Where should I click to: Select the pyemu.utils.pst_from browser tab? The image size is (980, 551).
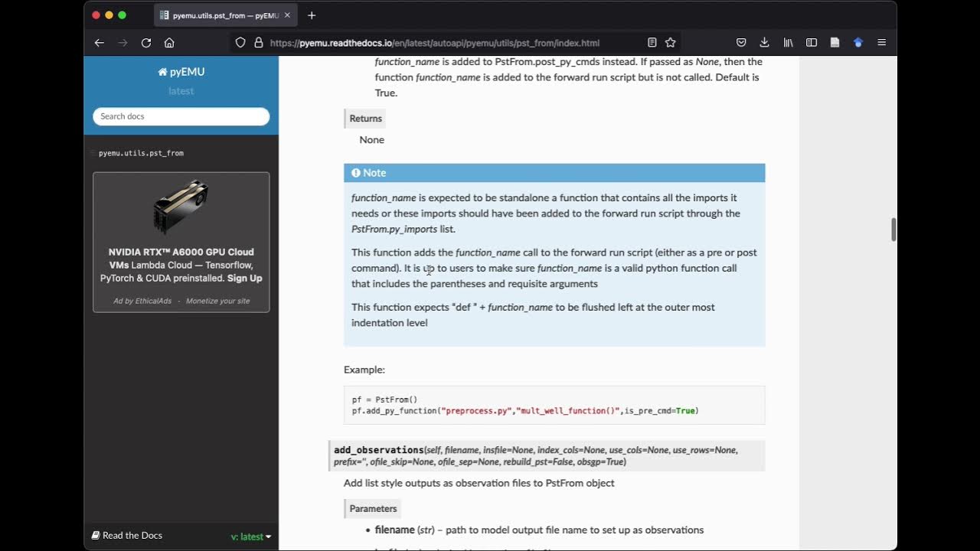tap(220, 15)
